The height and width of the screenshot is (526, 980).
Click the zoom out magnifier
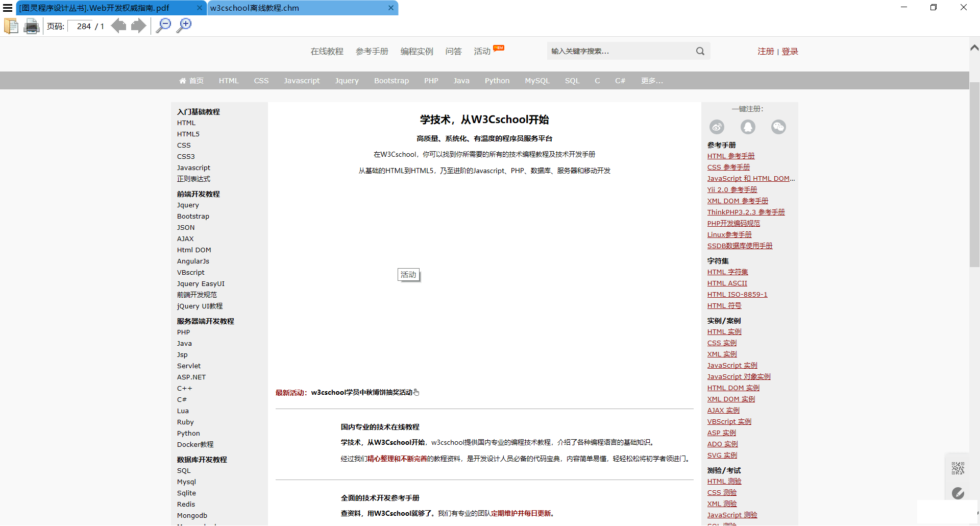(x=163, y=26)
